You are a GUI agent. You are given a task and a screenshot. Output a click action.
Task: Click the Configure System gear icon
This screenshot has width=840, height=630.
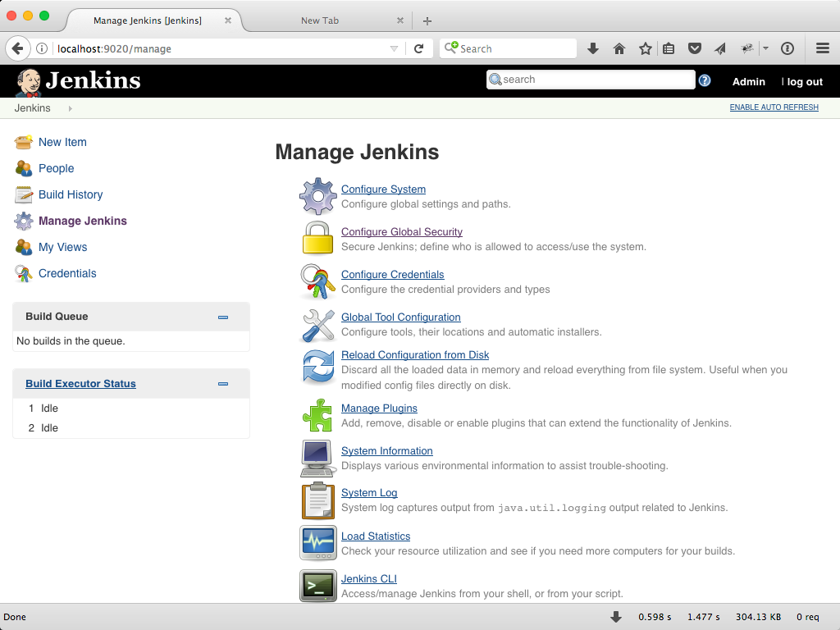click(x=318, y=196)
